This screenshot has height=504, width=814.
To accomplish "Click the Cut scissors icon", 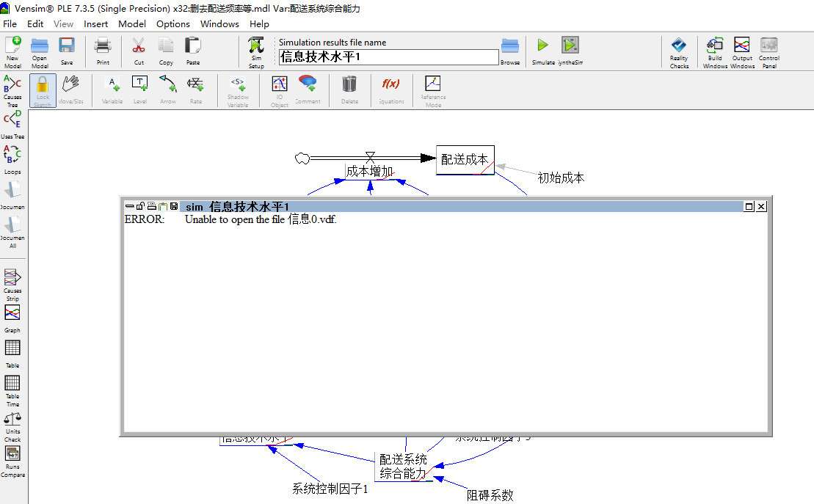I will [x=139, y=51].
